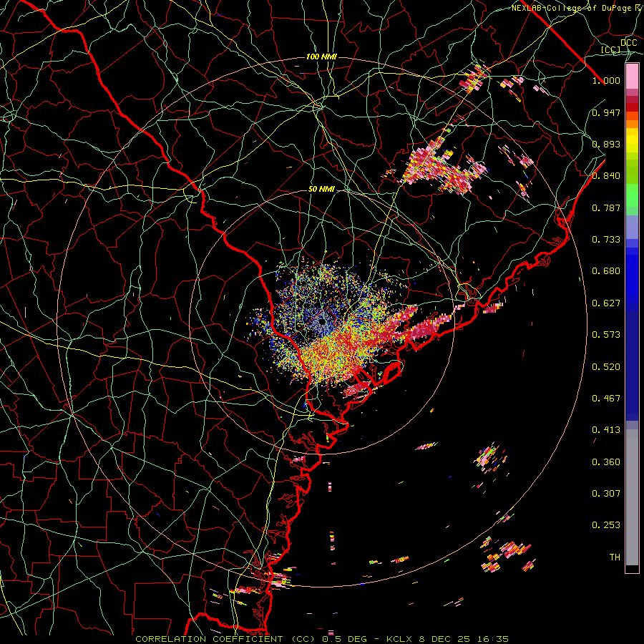Select the 0.947 scale value
The height and width of the screenshot is (644, 644).
coord(606,112)
